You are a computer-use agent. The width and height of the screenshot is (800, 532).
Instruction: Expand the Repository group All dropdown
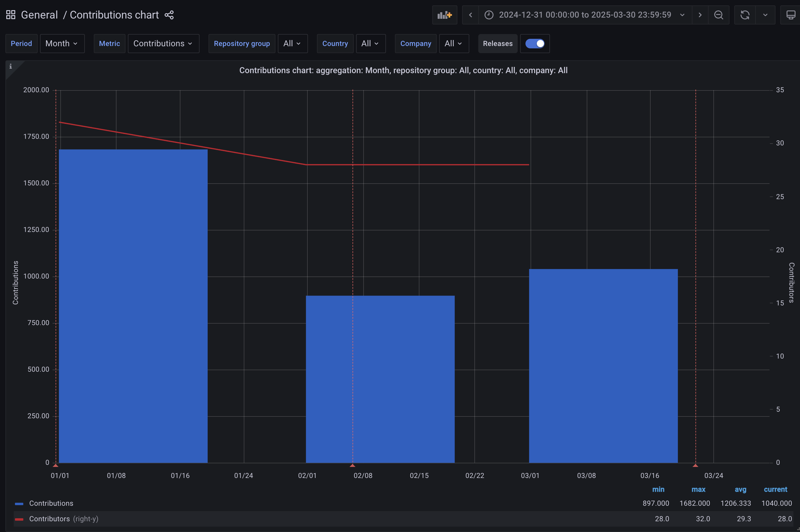[292, 43]
